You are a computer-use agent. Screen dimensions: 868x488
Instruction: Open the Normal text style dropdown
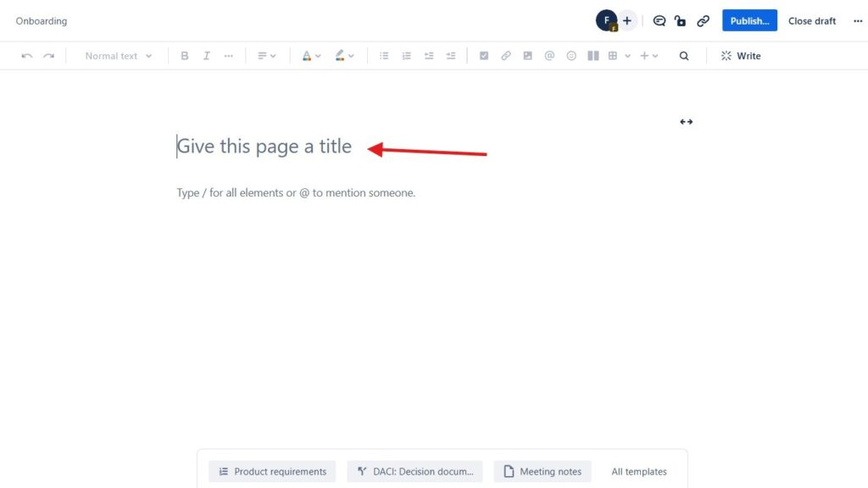pyautogui.click(x=119, y=56)
